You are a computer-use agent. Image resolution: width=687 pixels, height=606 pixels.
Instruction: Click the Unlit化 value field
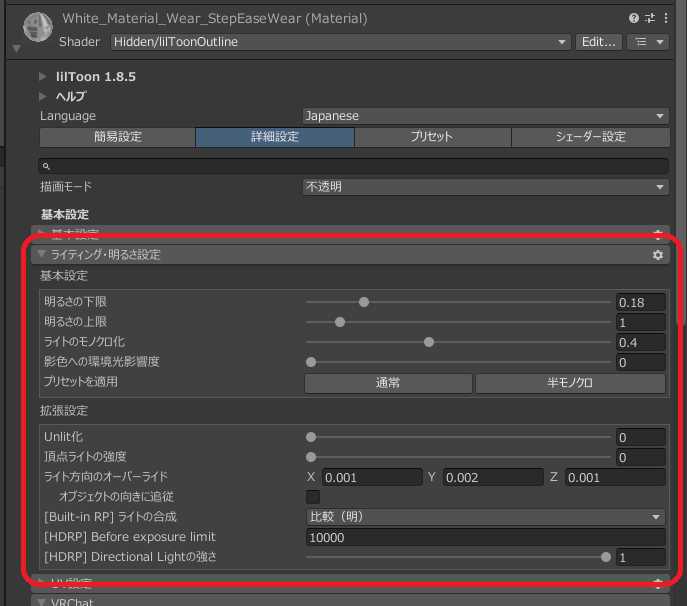tap(641, 437)
